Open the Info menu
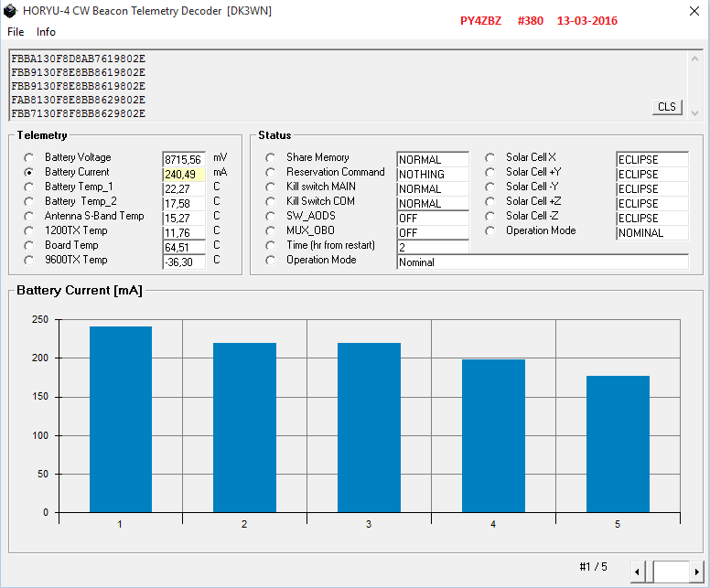710x588 pixels. pos(46,32)
